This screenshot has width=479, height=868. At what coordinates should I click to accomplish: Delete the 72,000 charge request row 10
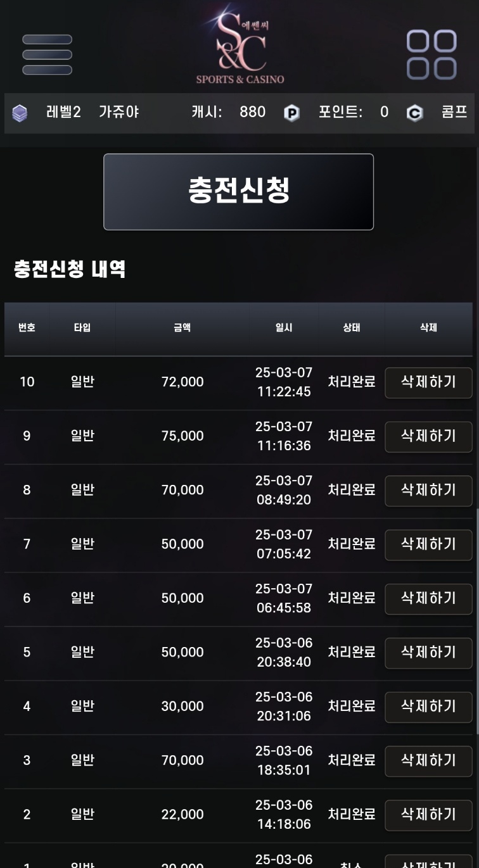pos(428,382)
